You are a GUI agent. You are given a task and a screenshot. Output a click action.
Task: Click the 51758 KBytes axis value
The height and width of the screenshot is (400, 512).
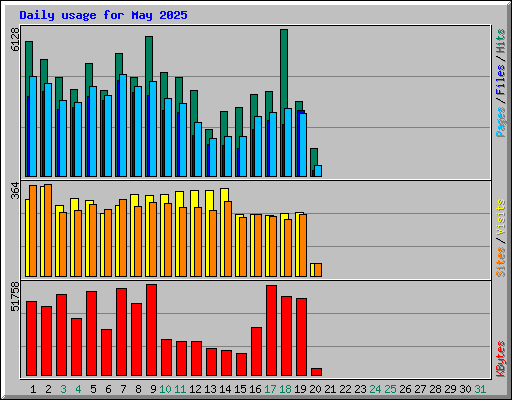point(15,296)
